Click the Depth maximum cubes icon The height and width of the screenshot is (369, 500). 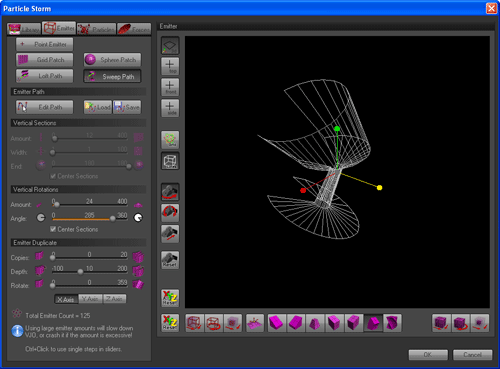tap(138, 271)
